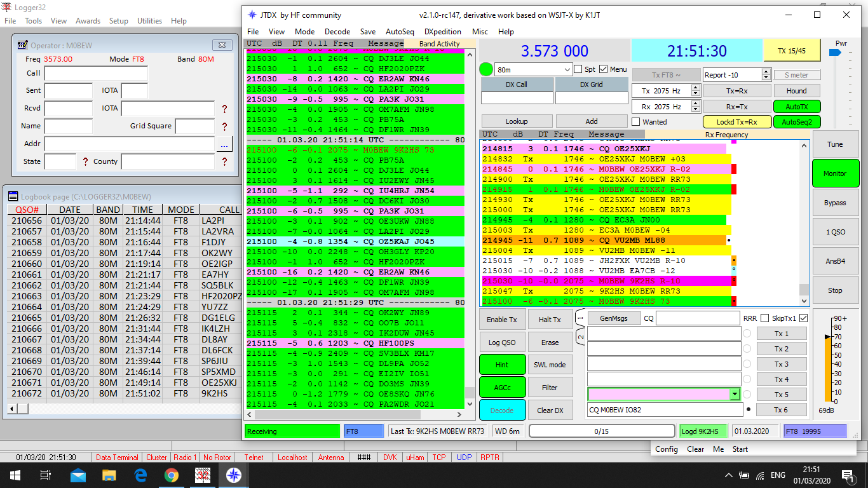Viewport: 868px width, 488px height.
Task: Select the radio button beside Tx 2
Action: click(x=748, y=349)
